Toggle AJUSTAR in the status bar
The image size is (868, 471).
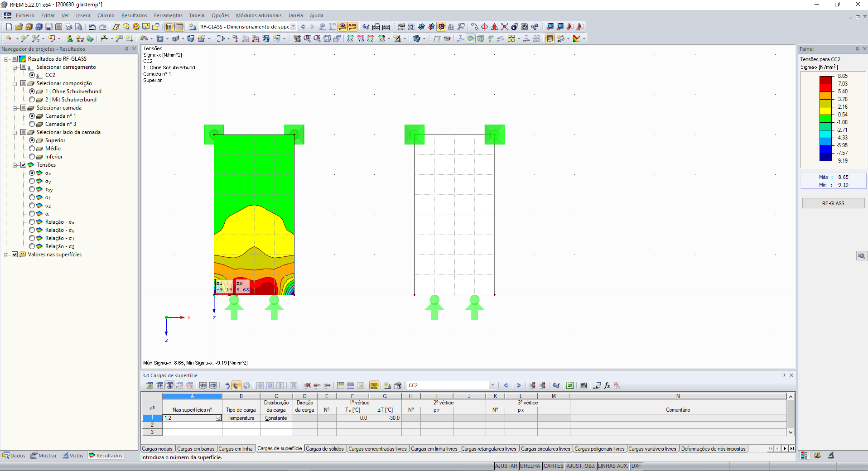(x=506, y=466)
